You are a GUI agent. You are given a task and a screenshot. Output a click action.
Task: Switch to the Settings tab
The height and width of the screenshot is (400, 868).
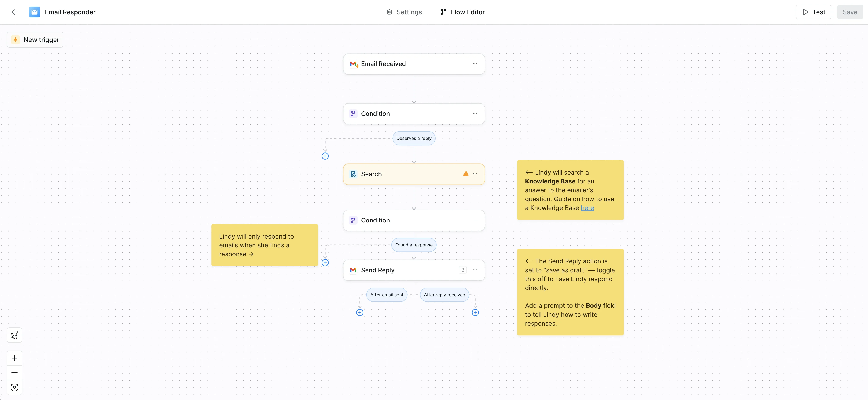coord(404,12)
